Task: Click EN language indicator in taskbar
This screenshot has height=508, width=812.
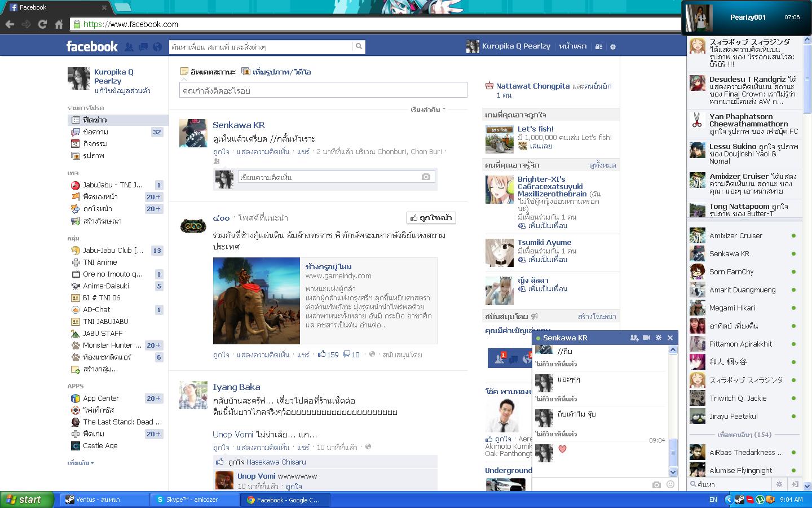Action: [x=713, y=500]
